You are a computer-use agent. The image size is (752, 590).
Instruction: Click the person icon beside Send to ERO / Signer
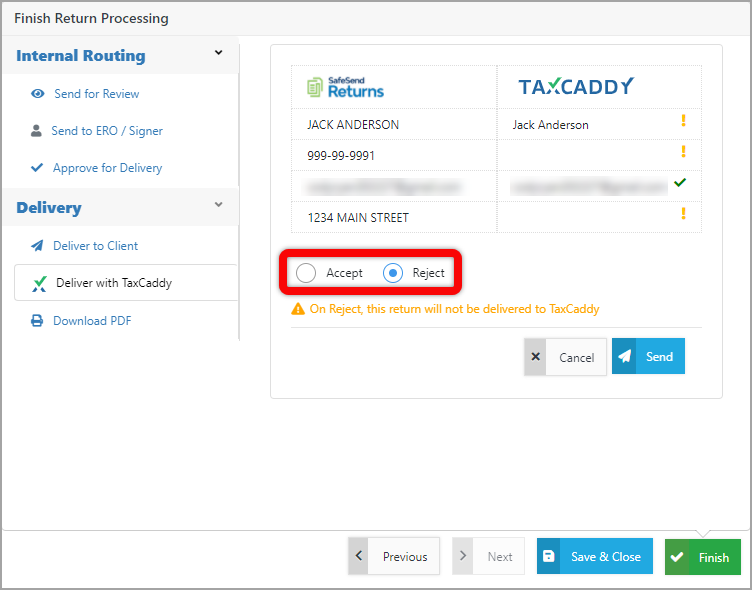click(x=36, y=131)
